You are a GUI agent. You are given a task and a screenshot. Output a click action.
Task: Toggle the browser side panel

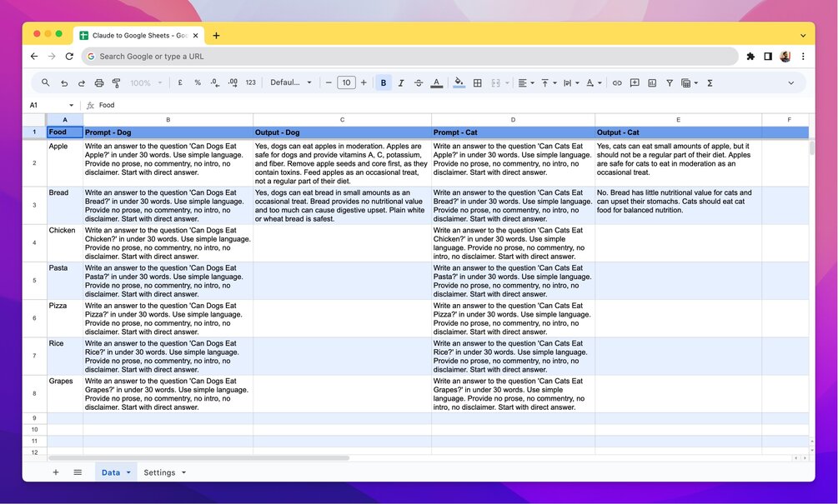(768, 56)
